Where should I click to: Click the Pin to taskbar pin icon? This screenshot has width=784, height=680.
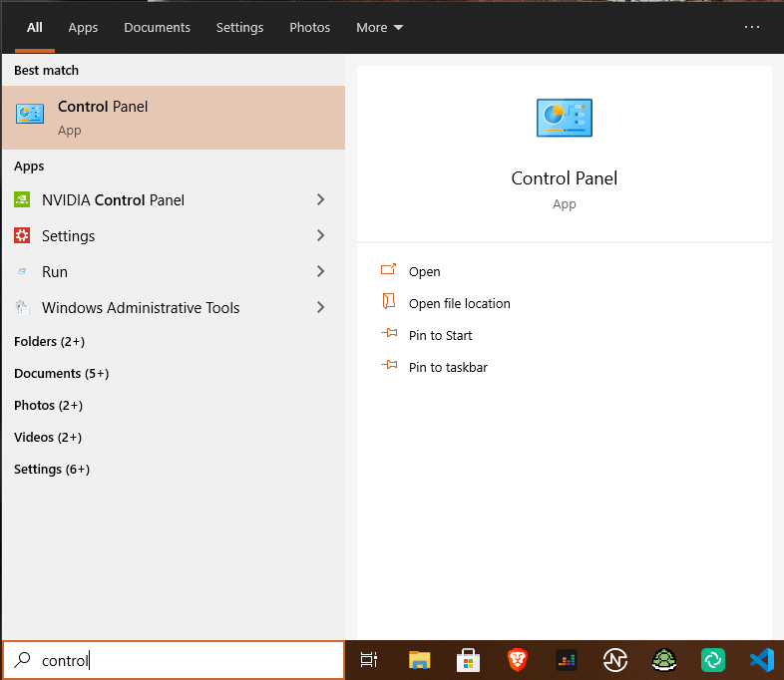pyautogui.click(x=389, y=365)
